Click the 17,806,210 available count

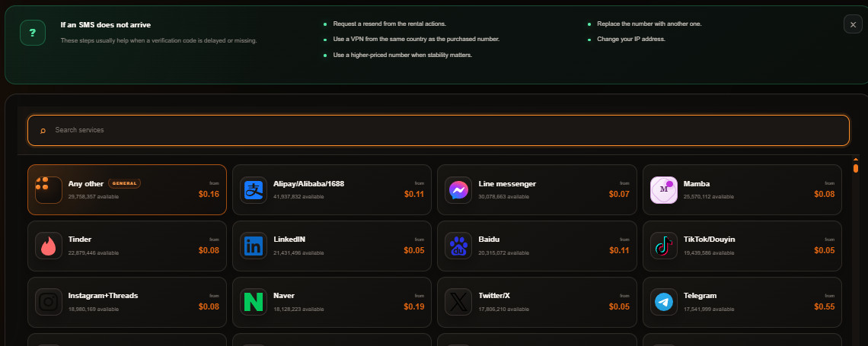pyautogui.click(x=503, y=309)
